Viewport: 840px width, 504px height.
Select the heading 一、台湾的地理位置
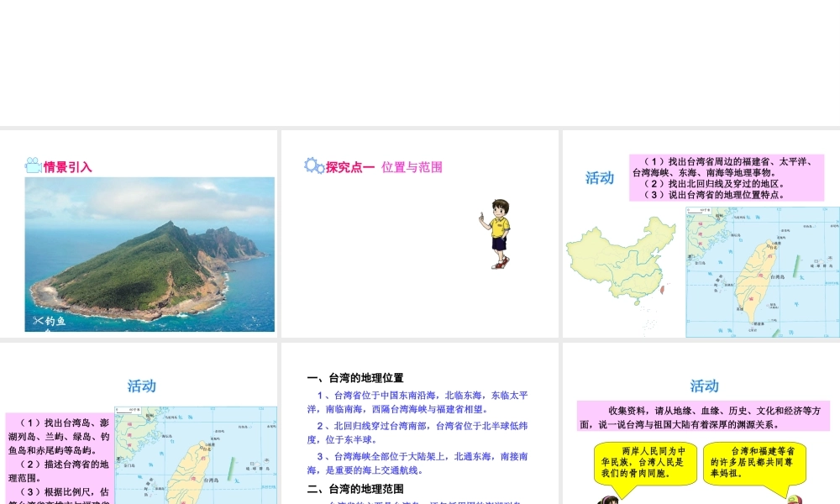pyautogui.click(x=355, y=378)
